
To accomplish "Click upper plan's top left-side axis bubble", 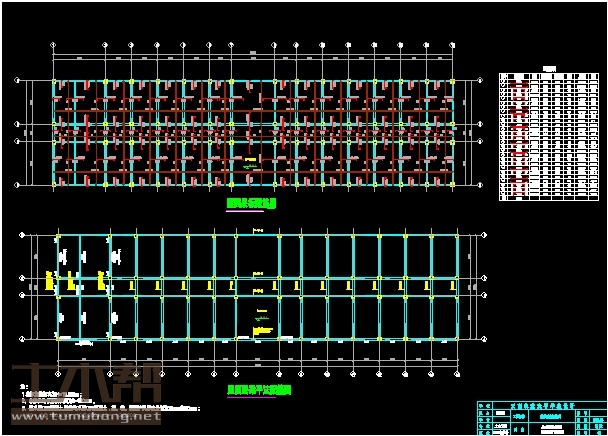I will click(16, 79).
